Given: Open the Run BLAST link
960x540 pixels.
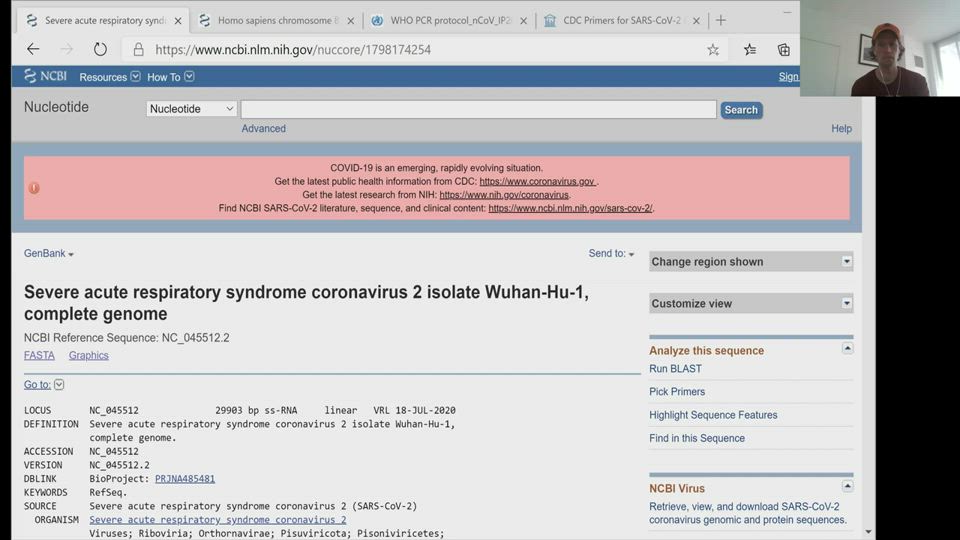Looking at the screenshot, I should pyautogui.click(x=675, y=369).
